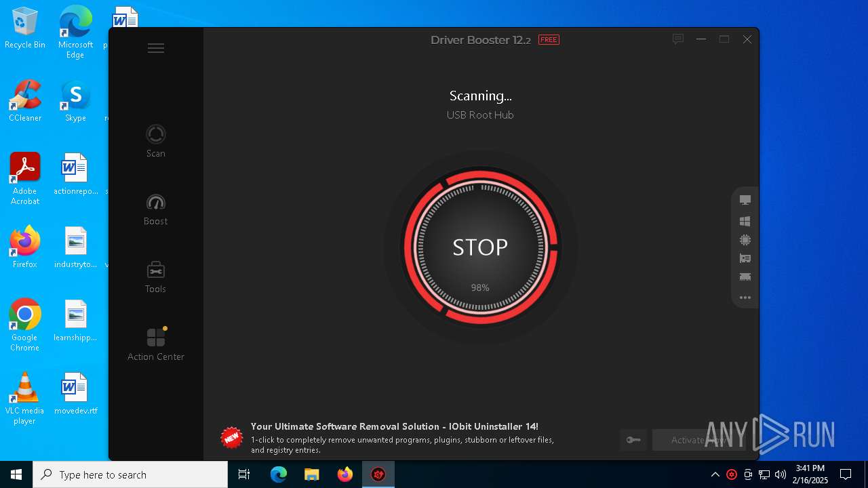Select the Microsoft Edge desktop shortcut
Viewport: 868px width, 488px height.
(75, 33)
